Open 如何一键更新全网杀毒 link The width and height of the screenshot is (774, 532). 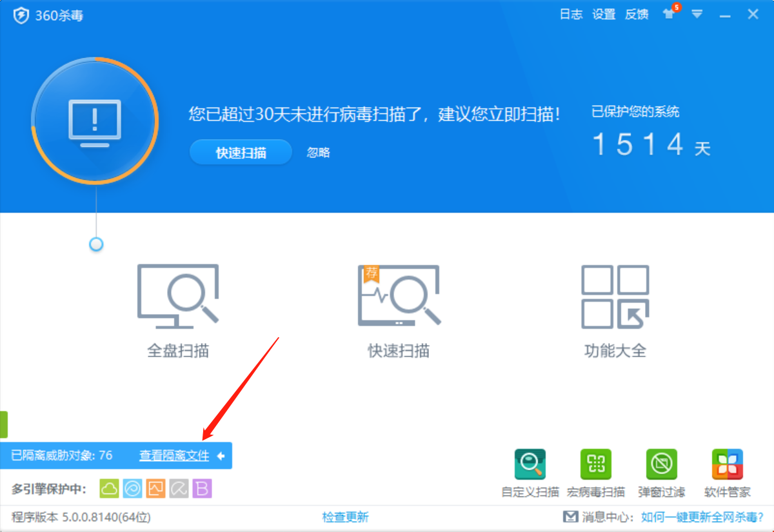[702, 517]
